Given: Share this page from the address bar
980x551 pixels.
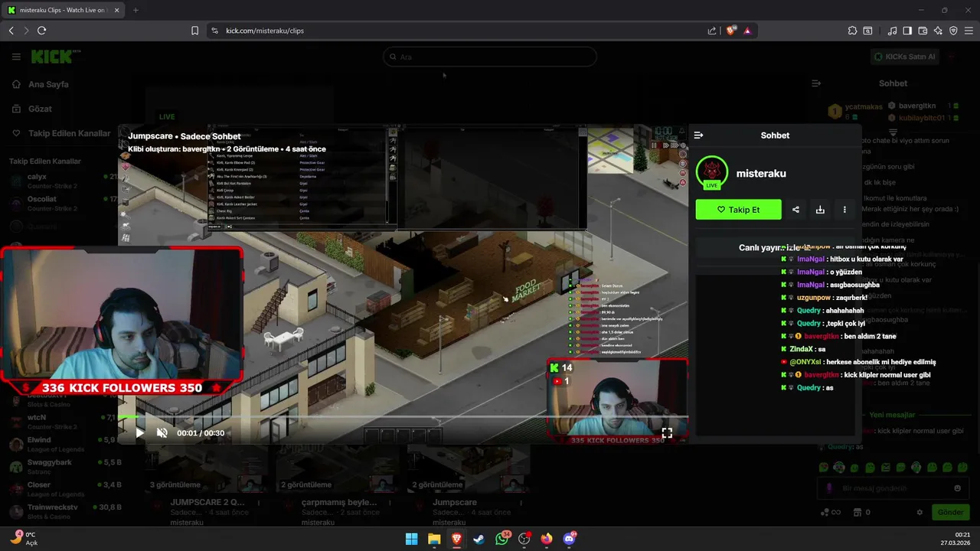Looking at the screenshot, I should point(712,31).
